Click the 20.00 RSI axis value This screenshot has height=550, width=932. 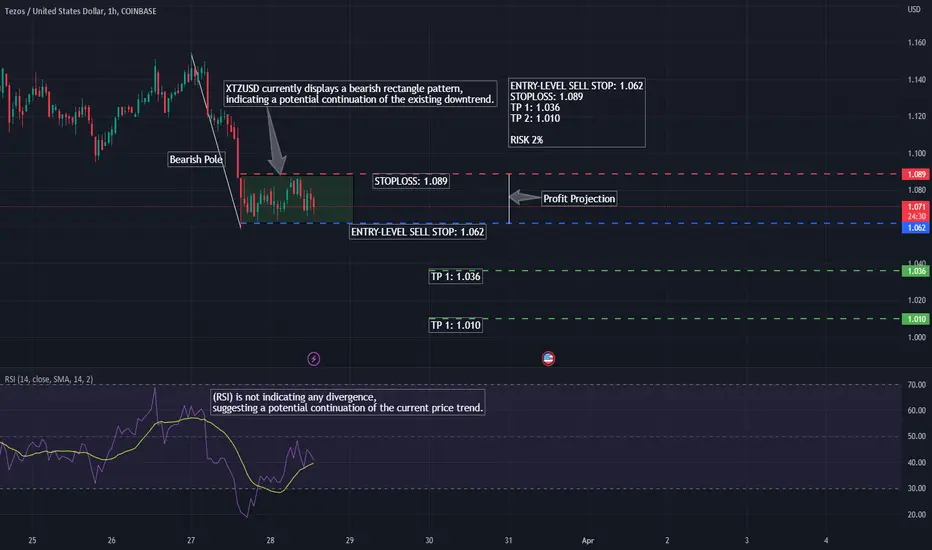(x=916, y=514)
